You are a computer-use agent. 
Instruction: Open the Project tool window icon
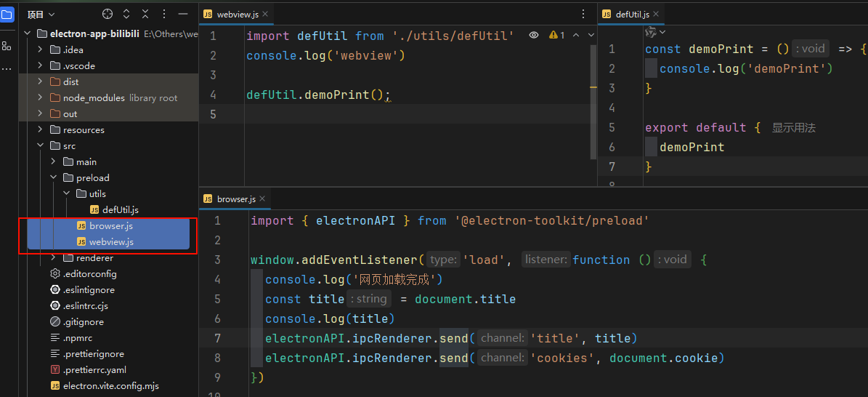7,14
